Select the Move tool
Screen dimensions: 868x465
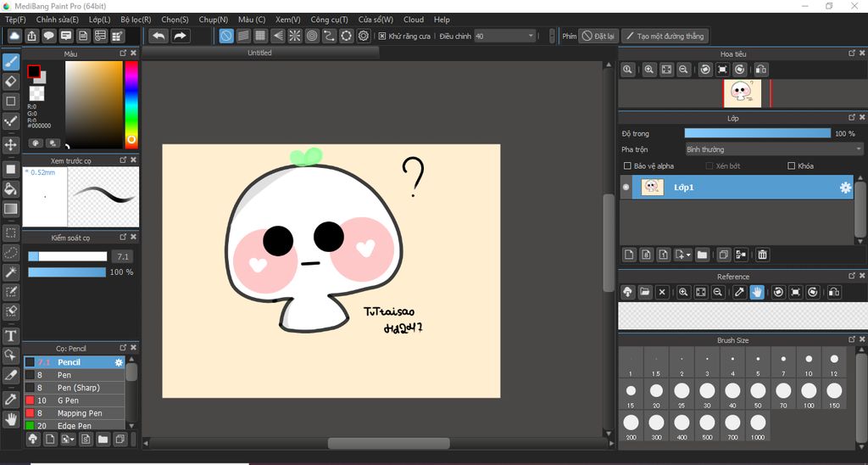pyautogui.click(x=10, y=145)
